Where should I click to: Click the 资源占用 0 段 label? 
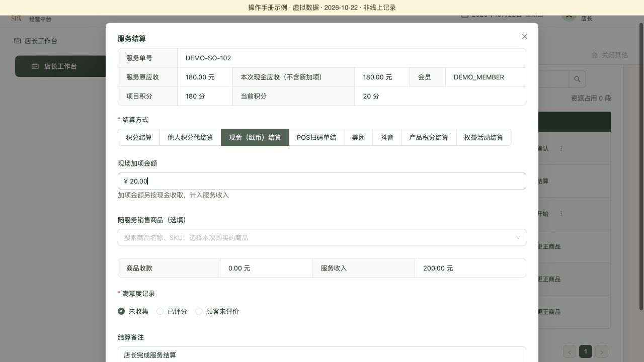(591, 98)
